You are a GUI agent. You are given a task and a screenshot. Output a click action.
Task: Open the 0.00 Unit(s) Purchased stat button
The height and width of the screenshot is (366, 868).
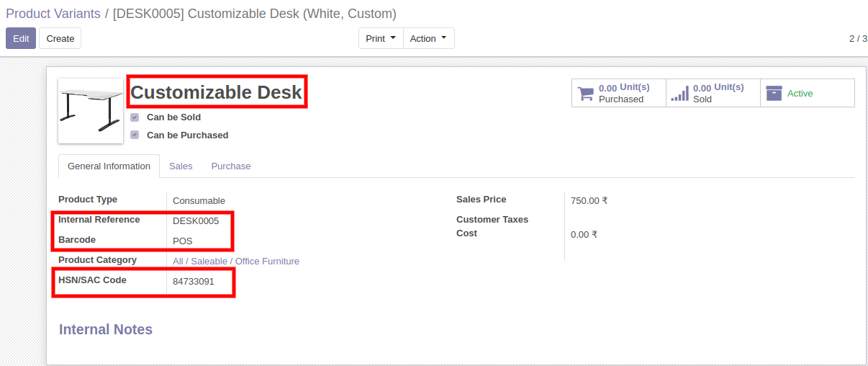point(619,93)
